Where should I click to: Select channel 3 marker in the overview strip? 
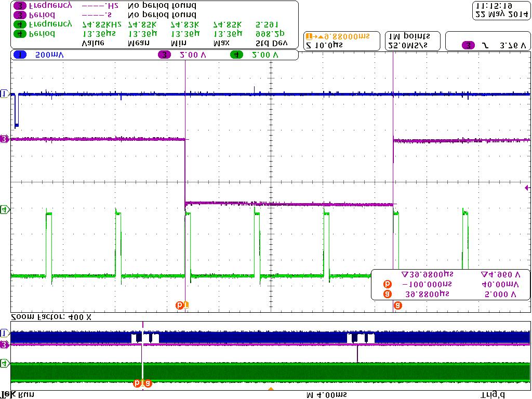[x=4, y=345]
